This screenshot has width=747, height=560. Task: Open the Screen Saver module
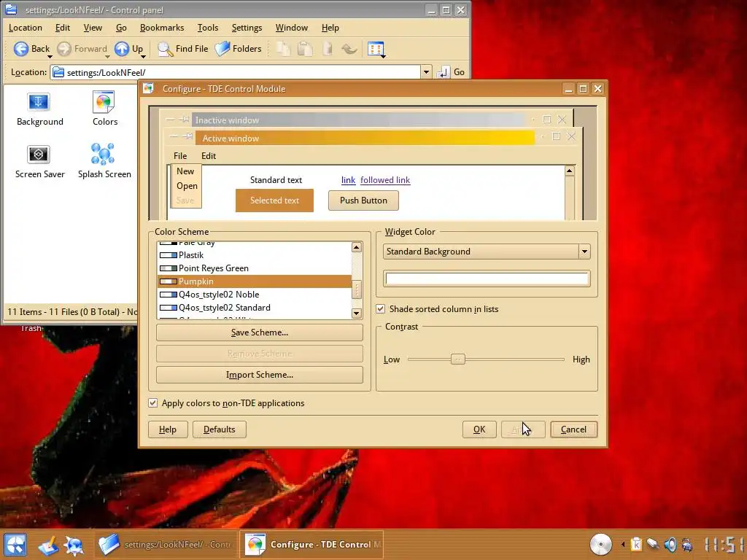[x=39, y=161]
